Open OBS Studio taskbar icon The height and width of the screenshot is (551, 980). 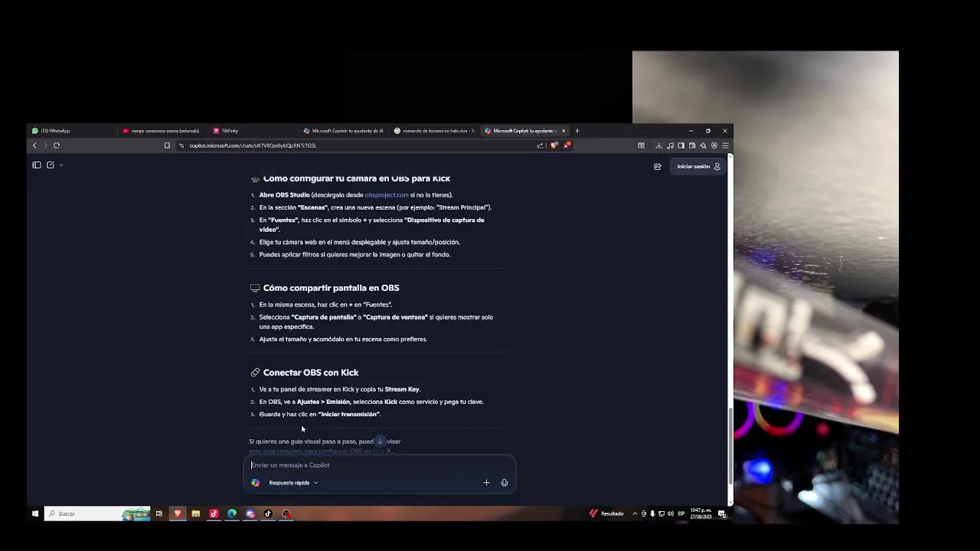[x=286, y=514]
